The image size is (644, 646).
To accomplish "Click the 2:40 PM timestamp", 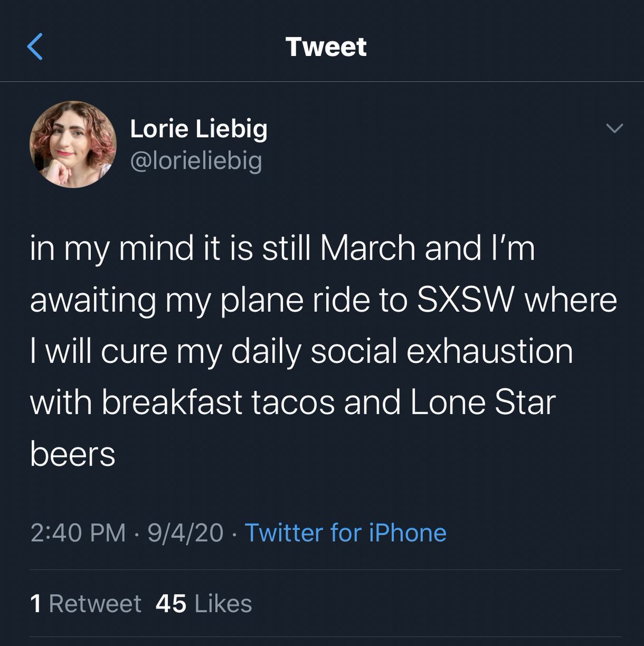I will pyautogui.click(x=78, y=533).
